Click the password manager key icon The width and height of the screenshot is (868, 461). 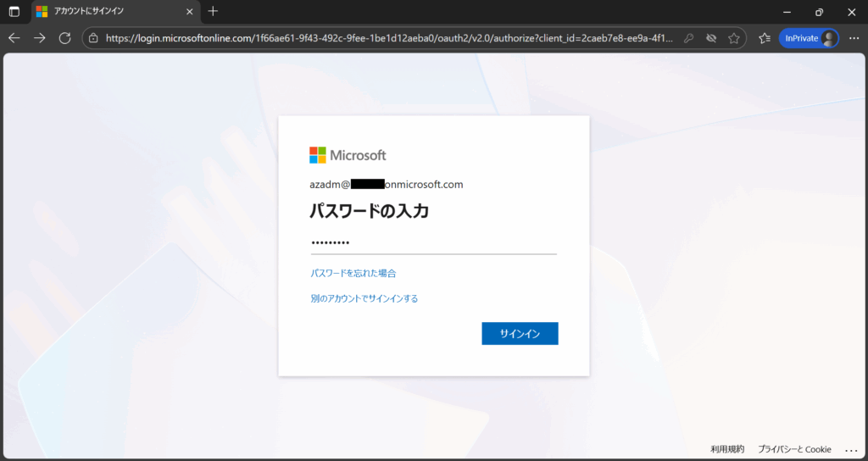pyautogui.click(x=689, y=38)
